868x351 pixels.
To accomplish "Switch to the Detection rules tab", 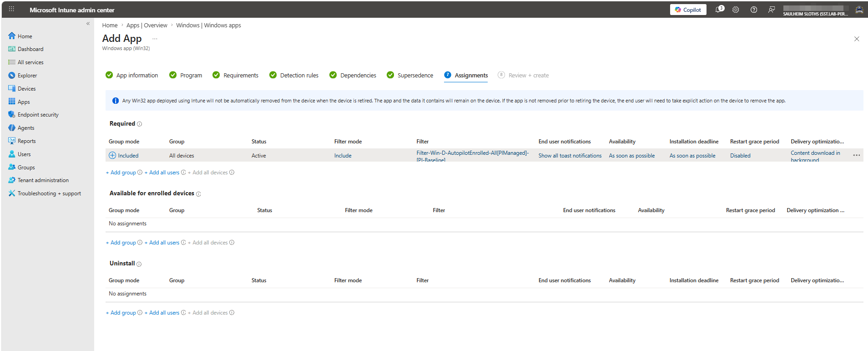I will [x=294, y=75].
